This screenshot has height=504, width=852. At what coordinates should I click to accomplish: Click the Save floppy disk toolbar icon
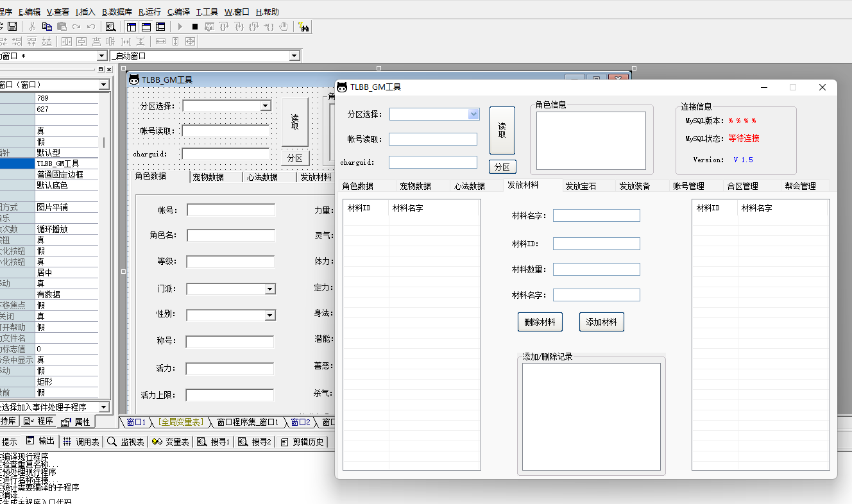pyautogui.click(x=12, y=26)
